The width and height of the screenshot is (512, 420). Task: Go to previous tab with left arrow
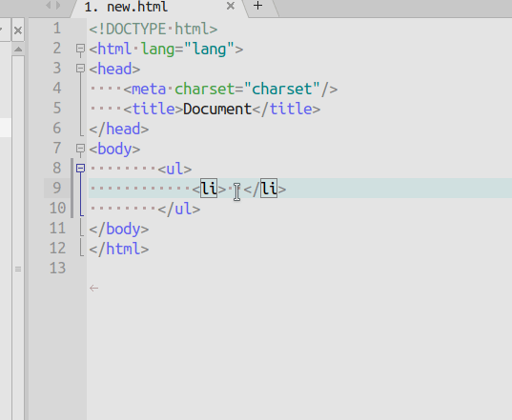[49, 5]
